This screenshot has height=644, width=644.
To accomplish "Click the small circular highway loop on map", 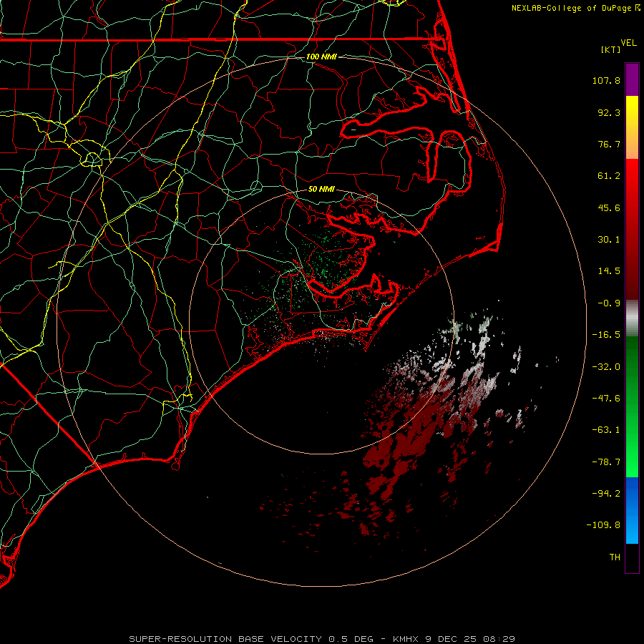I will [93, 158].
